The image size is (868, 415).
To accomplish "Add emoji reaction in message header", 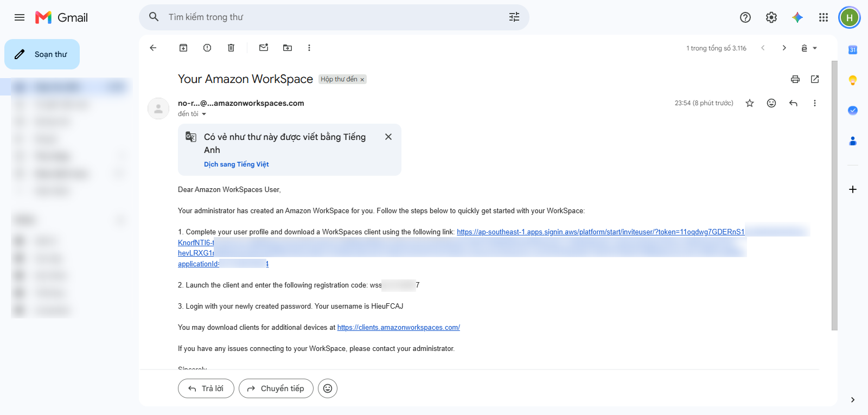I will pyautogui.click(x=771, y=103).
